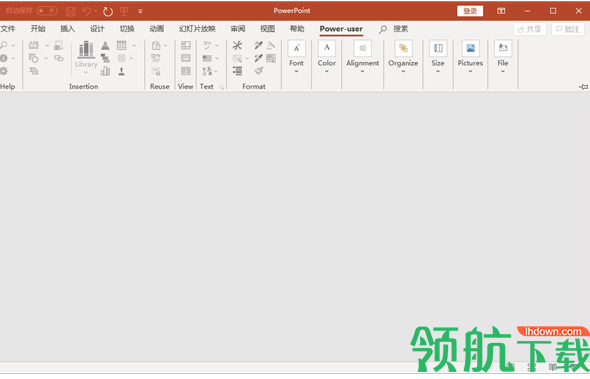Open the File dropdown in Power-user ribbon
590x379 pixels.
503,56
